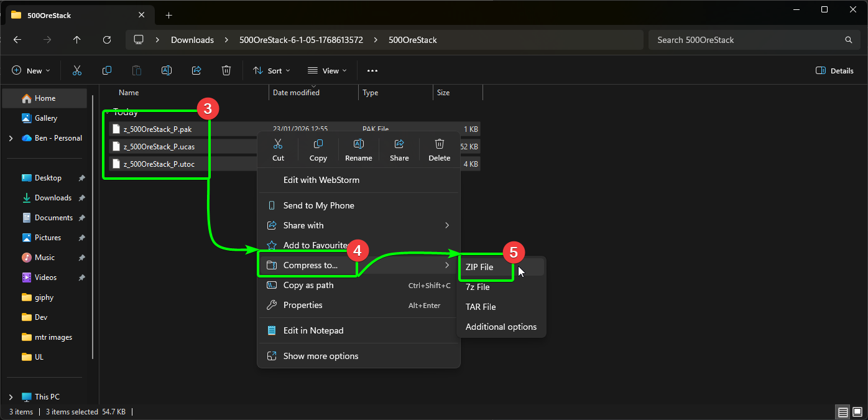Click the Cut icon in context menu
The height and width of the screenshot is (420, 868).
(278, 149)
